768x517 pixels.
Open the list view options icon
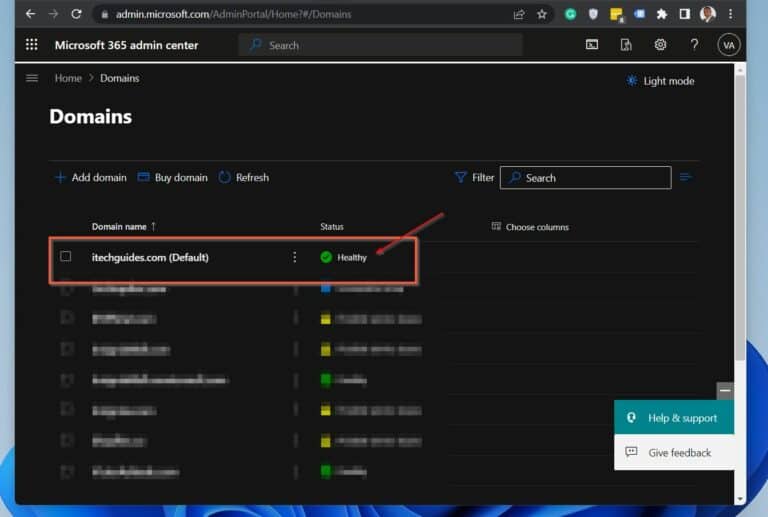686,177
